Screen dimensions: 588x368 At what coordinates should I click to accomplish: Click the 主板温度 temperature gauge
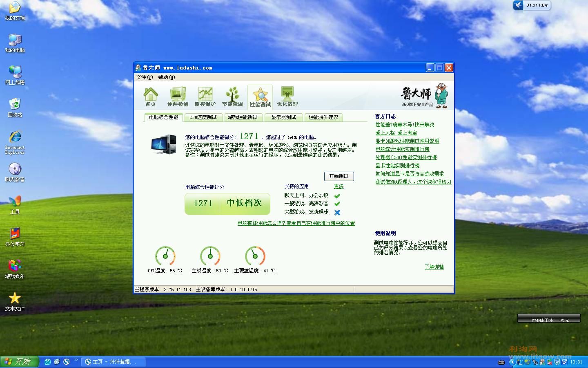coord(210,256)
